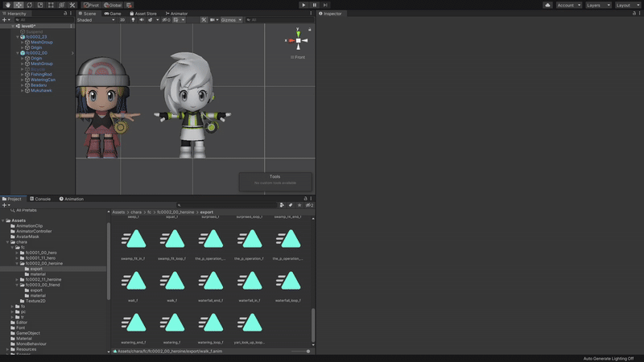Image resolution: width=644 pixels, height=362 pixels.
Task: Open the Account menu
Action: (x=568, y=5)
